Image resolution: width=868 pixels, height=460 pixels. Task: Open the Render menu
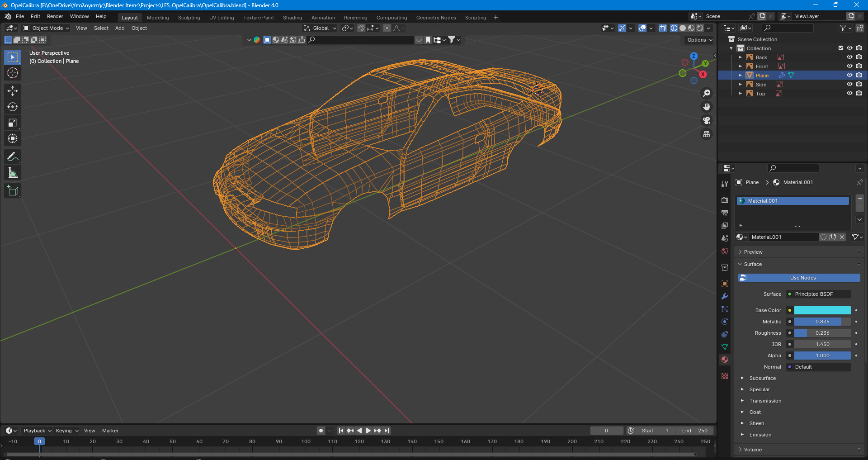click(55, 16)
